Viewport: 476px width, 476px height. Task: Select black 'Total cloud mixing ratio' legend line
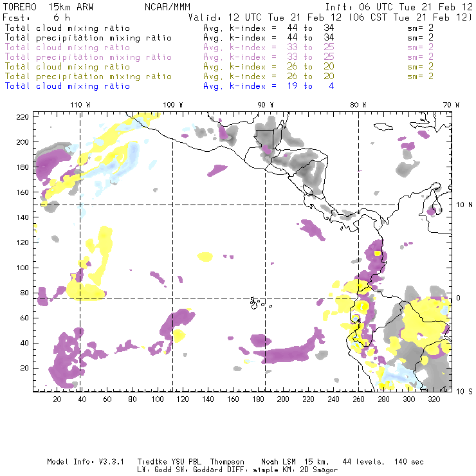tap(68, 28)
